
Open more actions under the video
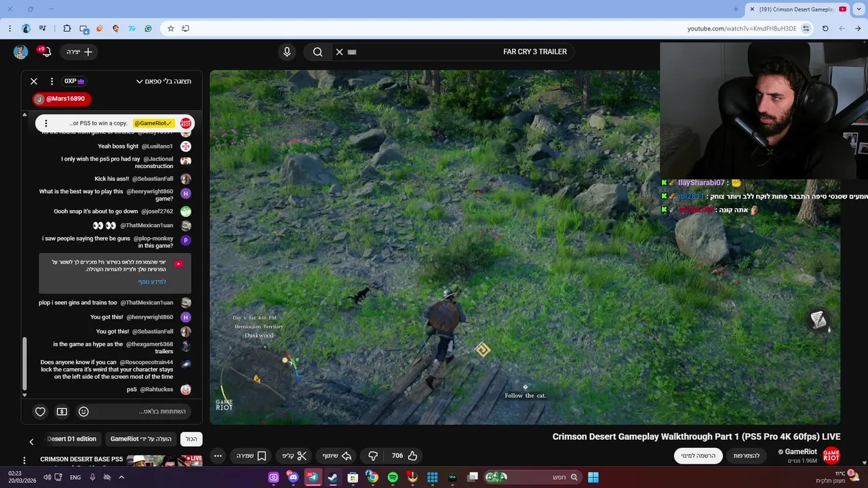(x=218, y=456)
